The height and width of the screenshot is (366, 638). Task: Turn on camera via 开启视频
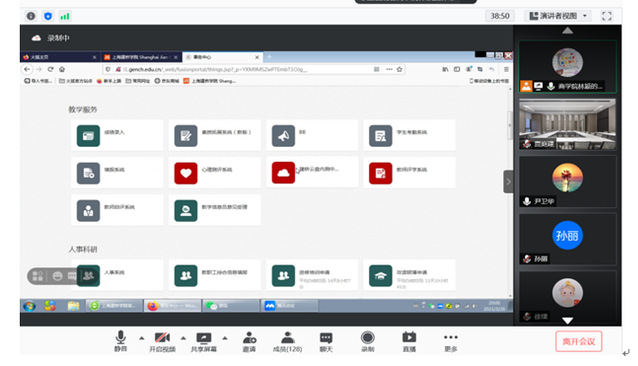162,341
